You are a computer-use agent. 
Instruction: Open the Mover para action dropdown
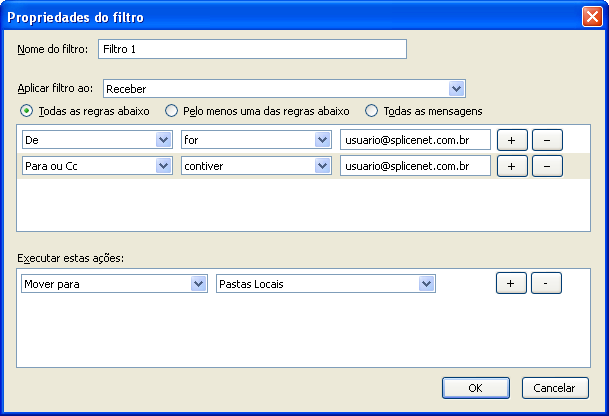click(x=114, y=284)
